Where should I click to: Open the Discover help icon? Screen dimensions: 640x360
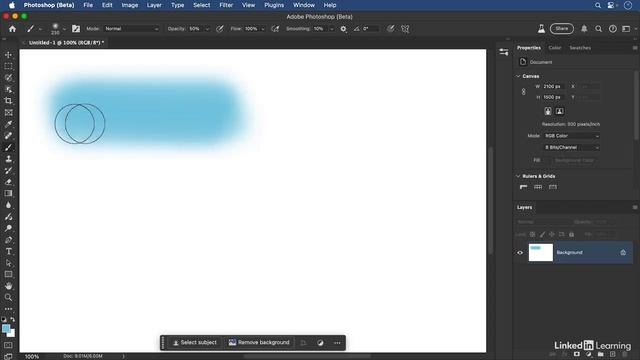(613, 29)
